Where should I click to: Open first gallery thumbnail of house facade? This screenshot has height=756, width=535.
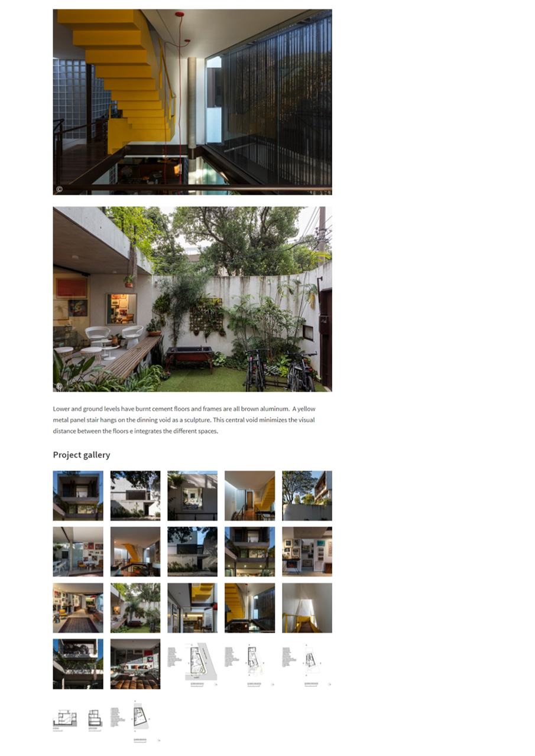point(78,496)
